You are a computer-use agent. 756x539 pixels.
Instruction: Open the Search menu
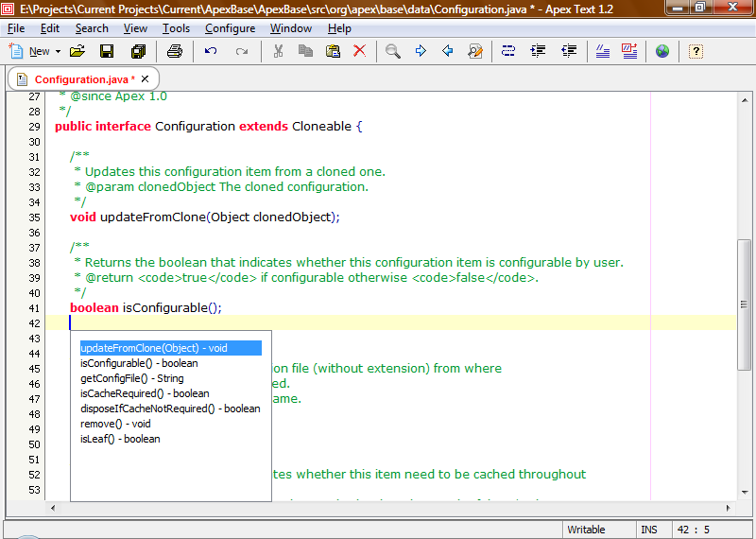click(x=92, y=28)
